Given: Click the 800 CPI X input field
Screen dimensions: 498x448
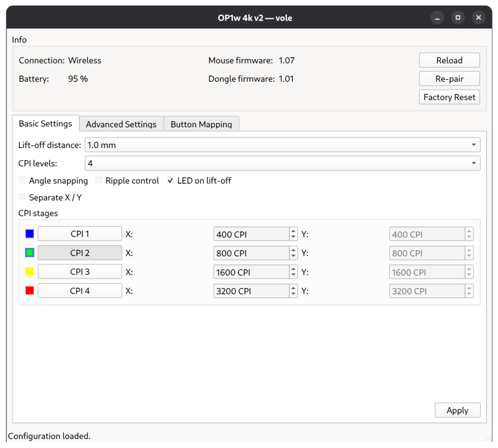Looking at the screenshot, I should pos(251,253).
